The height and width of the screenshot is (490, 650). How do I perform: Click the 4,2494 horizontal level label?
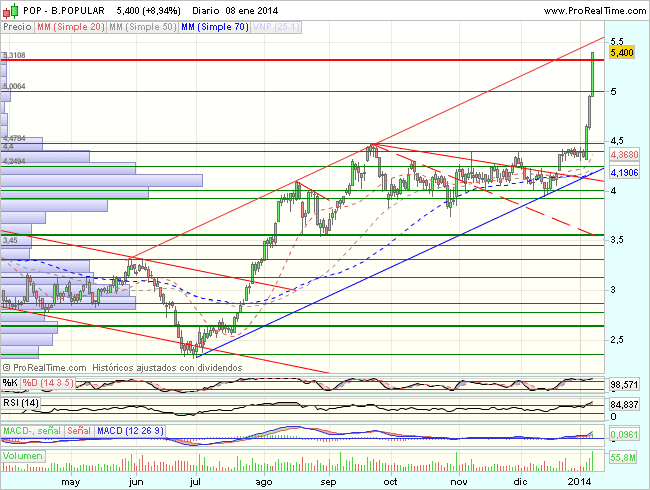14,161
